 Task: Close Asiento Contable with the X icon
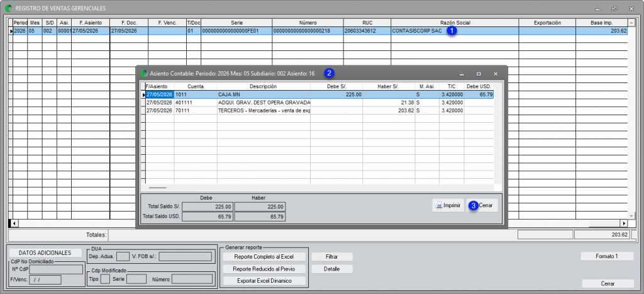(x=496, y=74)
